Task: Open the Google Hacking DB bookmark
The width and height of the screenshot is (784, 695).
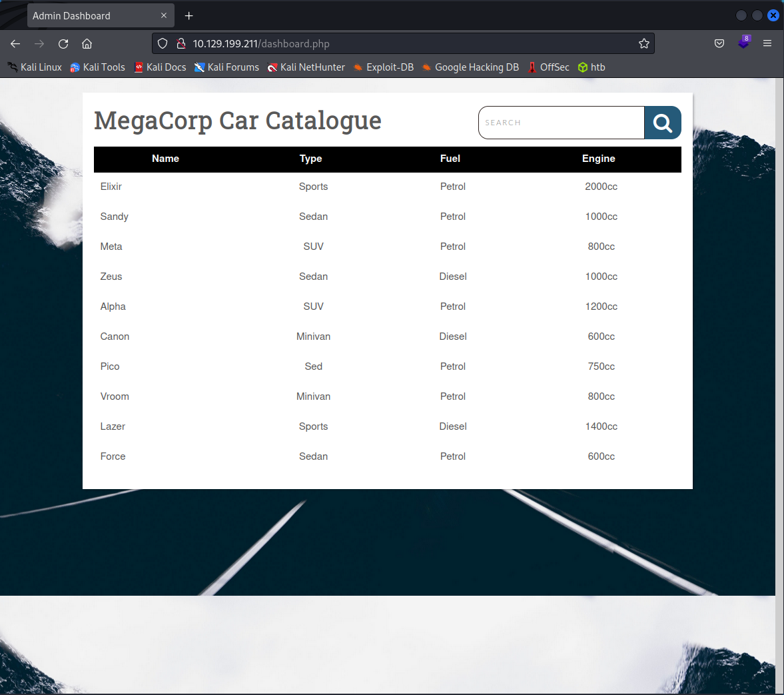Action: (x=470, y=67)
